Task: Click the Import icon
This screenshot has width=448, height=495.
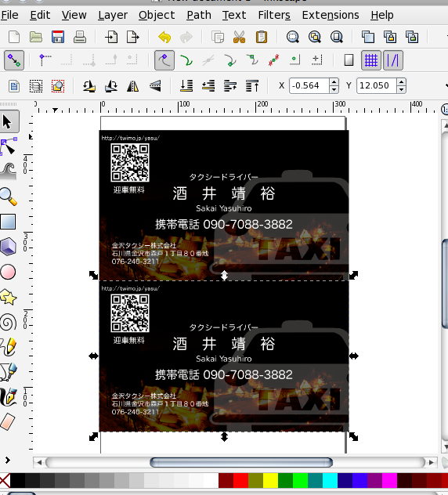Action: click(x=111, y=37)
